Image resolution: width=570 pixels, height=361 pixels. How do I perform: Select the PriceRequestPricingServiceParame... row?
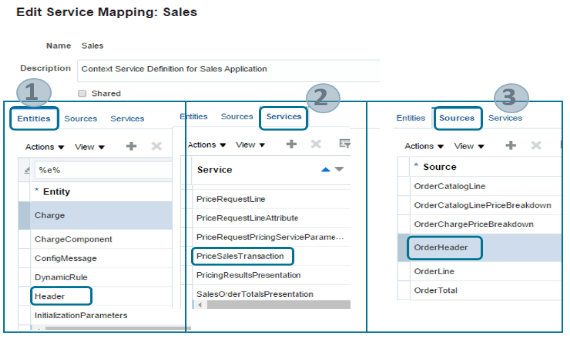coord(271,237)
